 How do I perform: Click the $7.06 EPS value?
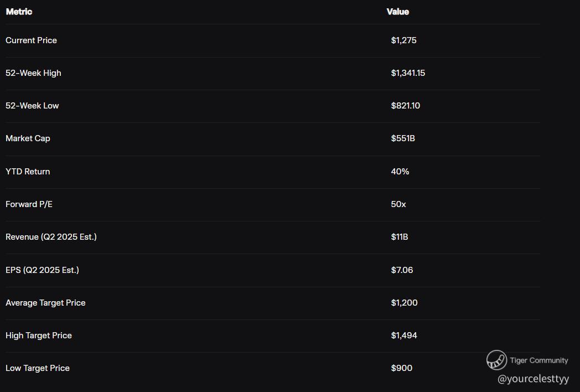(402, 270)
